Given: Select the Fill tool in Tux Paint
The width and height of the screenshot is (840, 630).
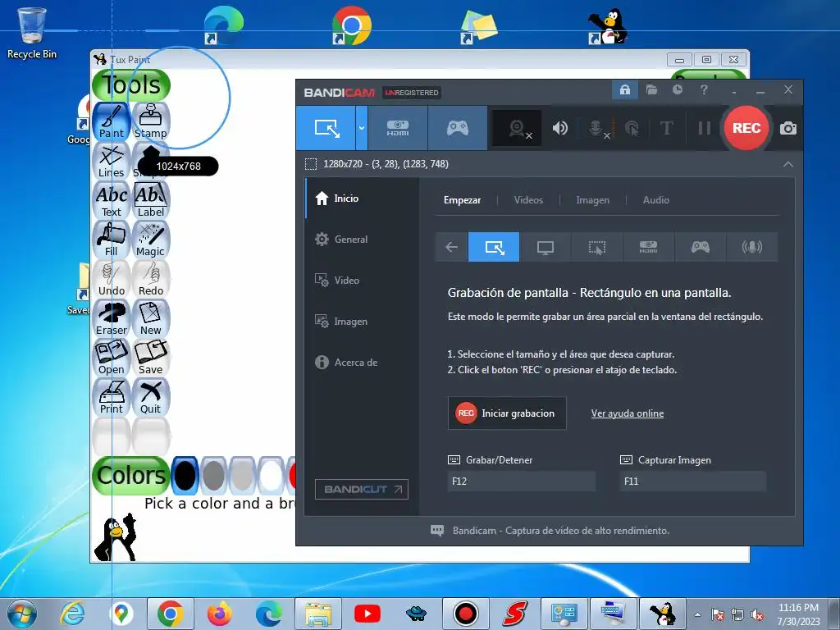Looking at the screenshot, I should (x=112, y=240).
